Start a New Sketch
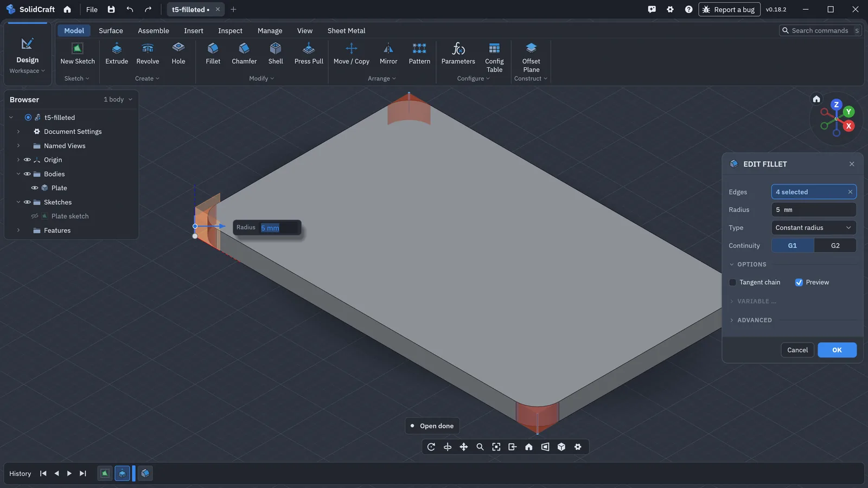Screen dimensions: 868x488 click(x=78, y=54)
